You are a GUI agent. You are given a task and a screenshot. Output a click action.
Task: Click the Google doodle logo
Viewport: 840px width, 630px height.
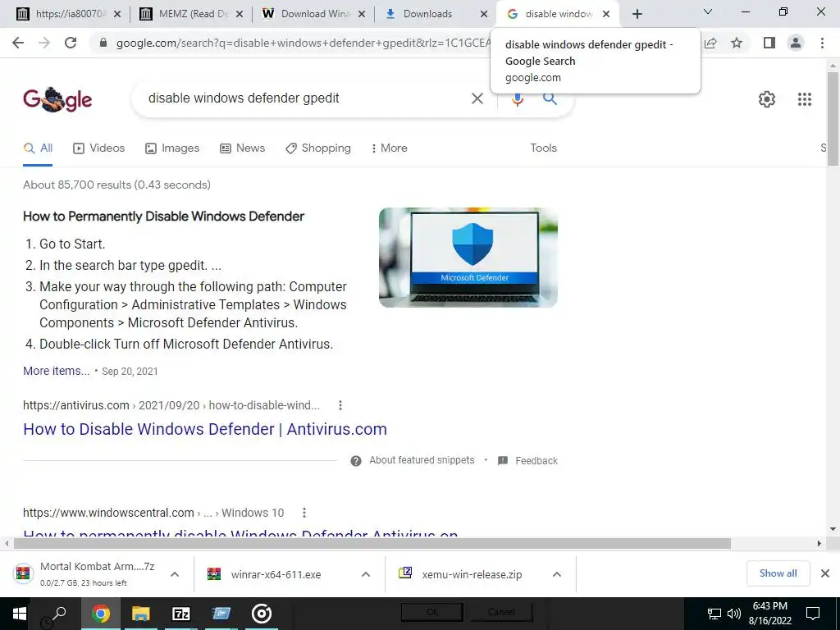pyautogui.click(x=57, y=99)
